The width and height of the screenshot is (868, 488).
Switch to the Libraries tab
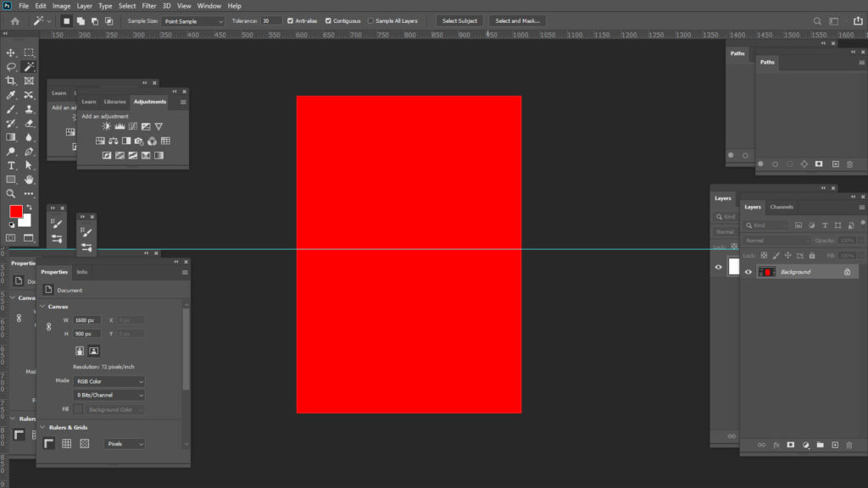tap(114, 102)
